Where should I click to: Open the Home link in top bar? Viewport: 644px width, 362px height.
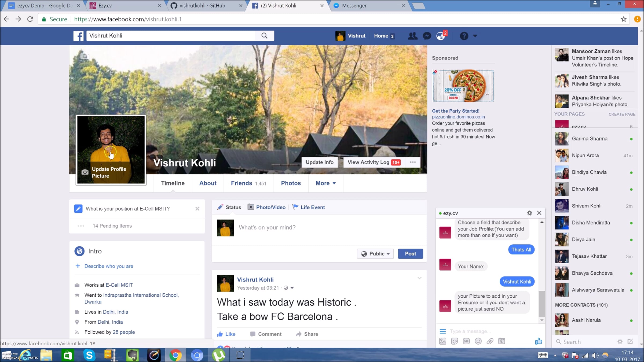381,36
